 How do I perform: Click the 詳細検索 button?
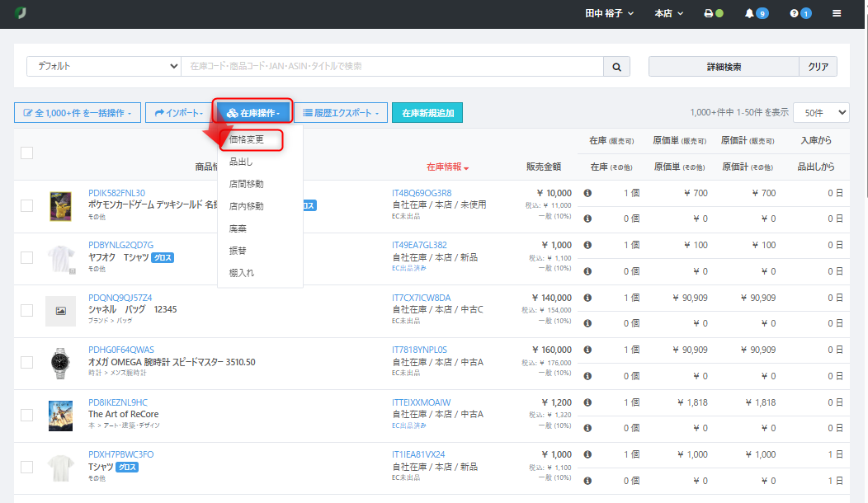[x=724, y=66]
